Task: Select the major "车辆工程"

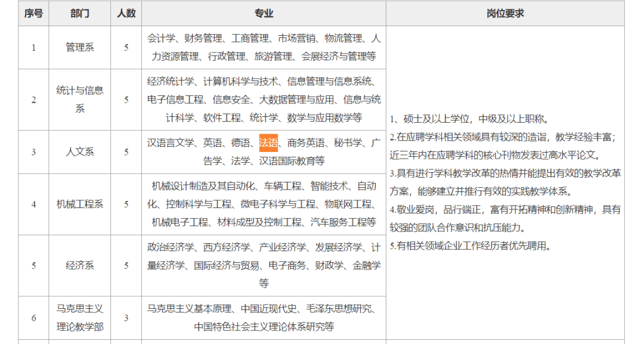Action: (283, 187)
